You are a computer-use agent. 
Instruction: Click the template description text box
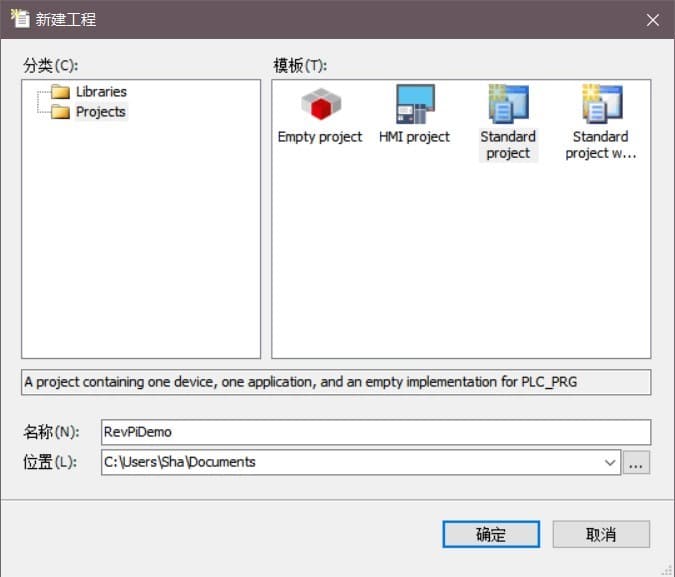(336, 382)
